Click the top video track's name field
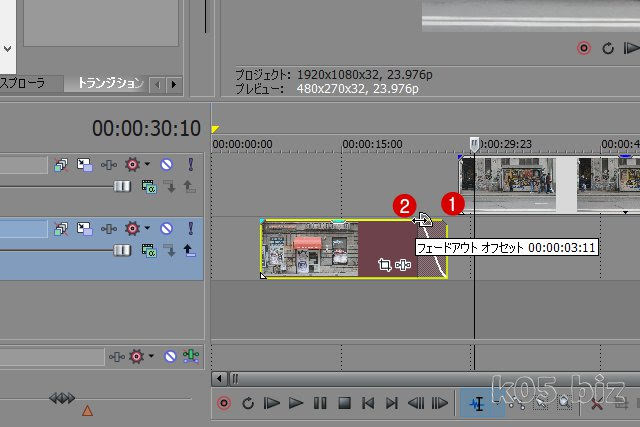This screenshot has width=640, height=427. click(23, 165)
